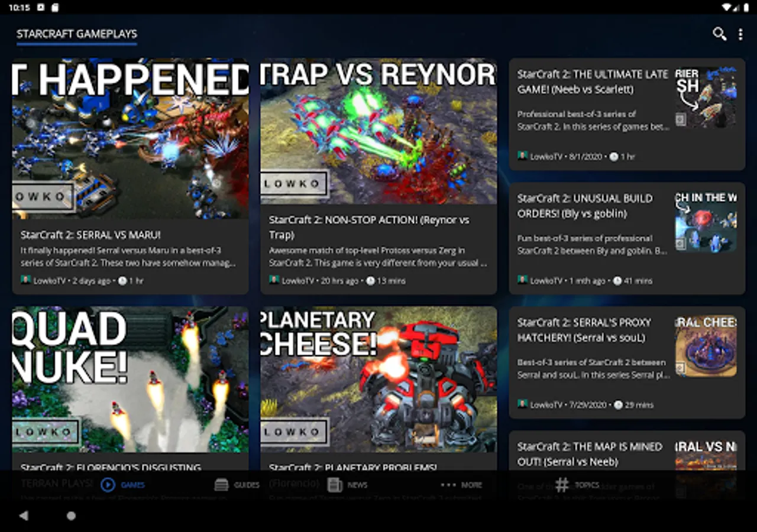Click 'LowkoTV • 20 hrs ago' text
The height and width of the screenshot is (532, 757).
click(x=320, y=281)
